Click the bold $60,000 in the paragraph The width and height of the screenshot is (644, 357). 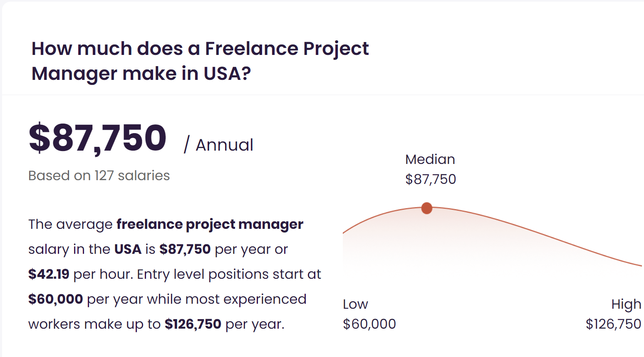55,299
